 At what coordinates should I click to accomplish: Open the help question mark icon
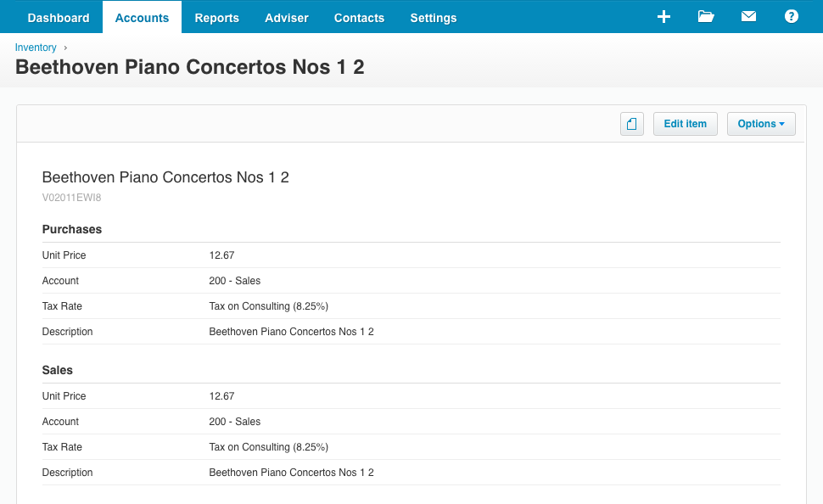(x=791, y=17)
